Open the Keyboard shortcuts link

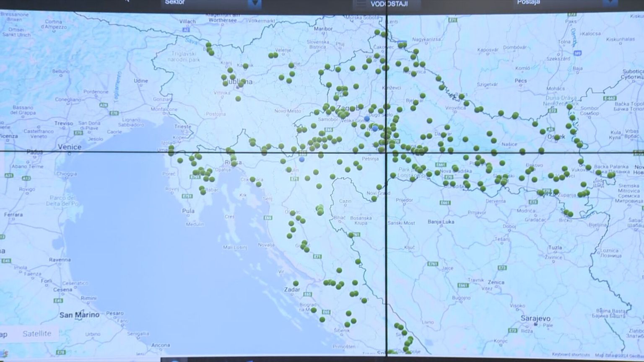pyautogui.click(x=571, y=355)
